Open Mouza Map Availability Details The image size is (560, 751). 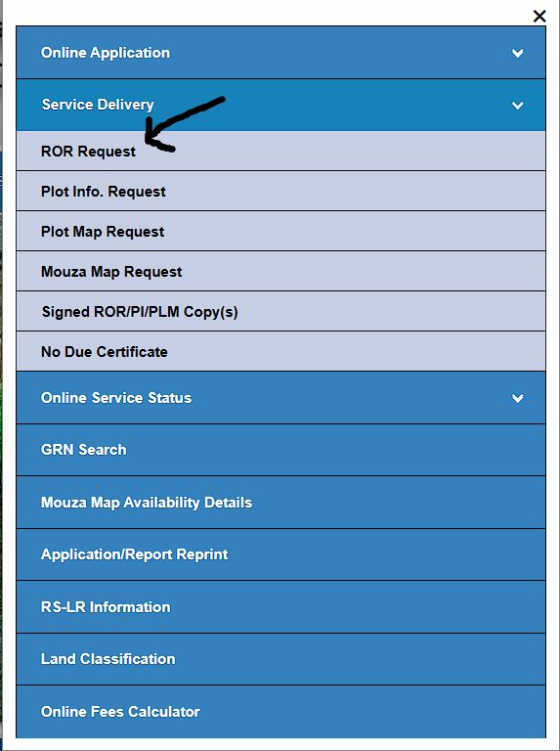pyautogui.click(x=280, y=503)
